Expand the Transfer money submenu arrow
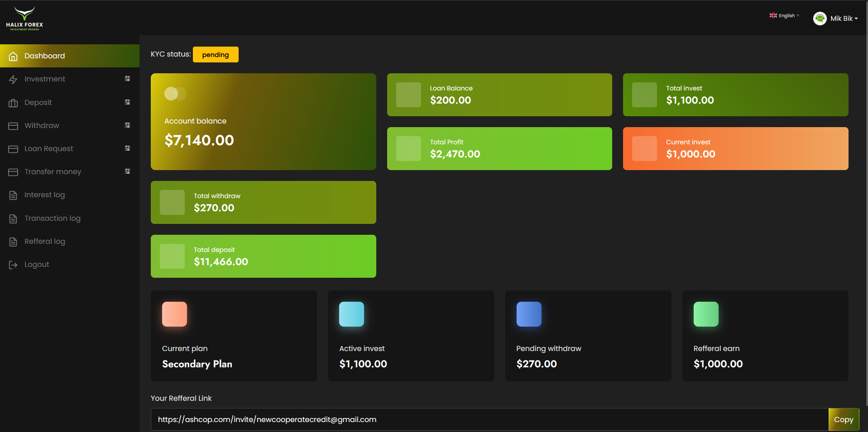 128,171
